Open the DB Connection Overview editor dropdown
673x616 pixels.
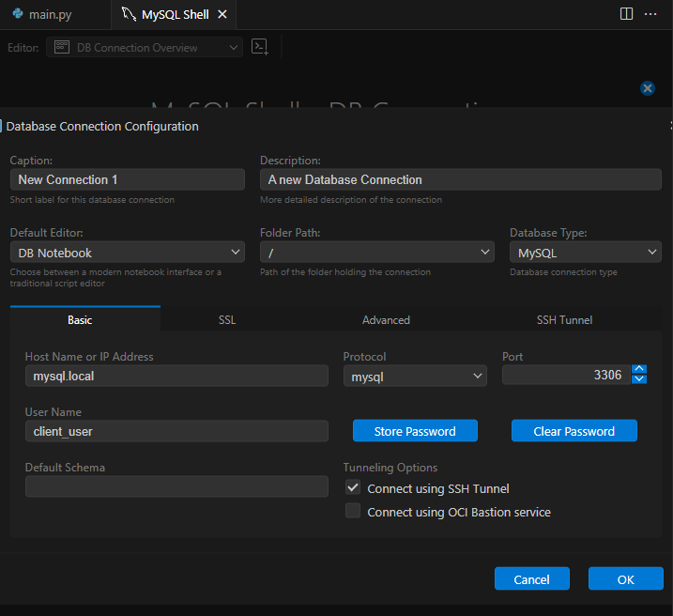[x=145, y=47]
